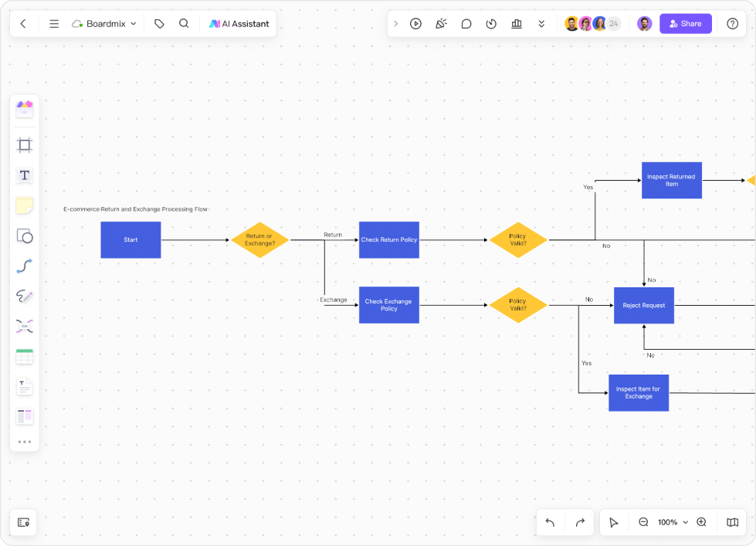
Task: Click the celebration confetti icon
Action: pos(441,24)
